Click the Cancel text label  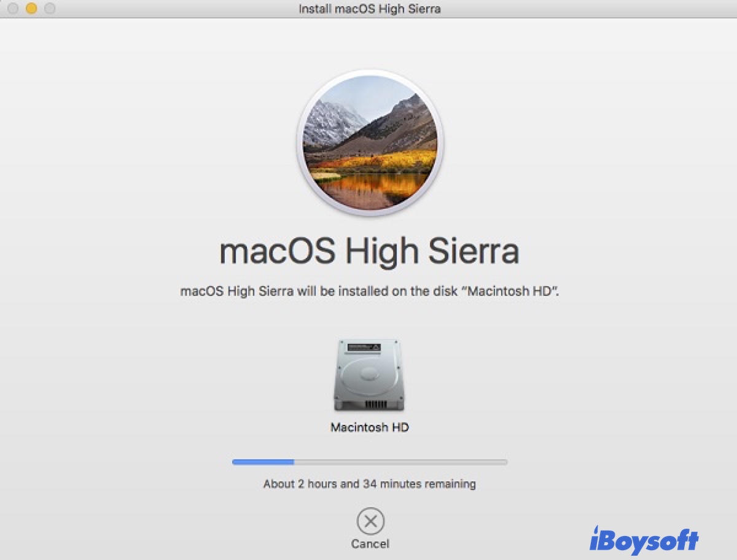(x=370, y=543)
